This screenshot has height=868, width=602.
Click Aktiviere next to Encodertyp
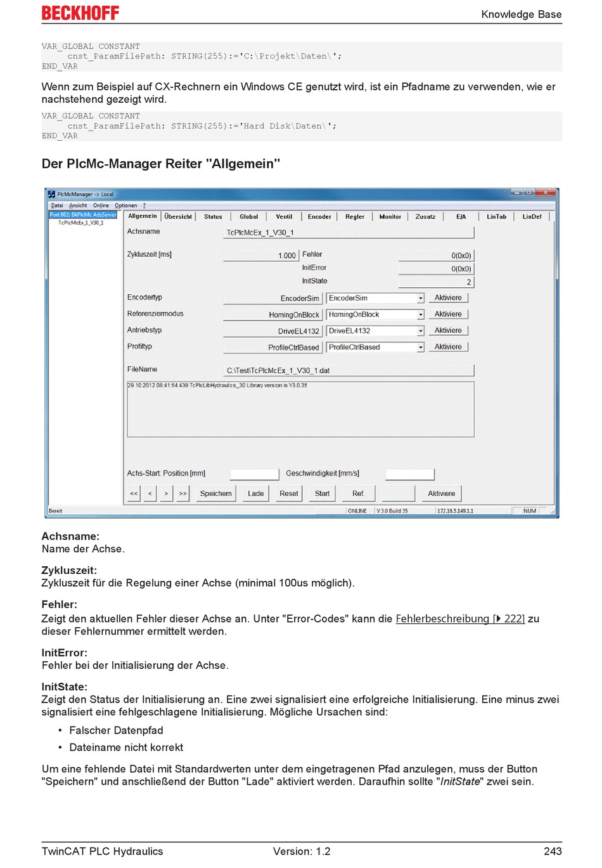tap(449, 298)
